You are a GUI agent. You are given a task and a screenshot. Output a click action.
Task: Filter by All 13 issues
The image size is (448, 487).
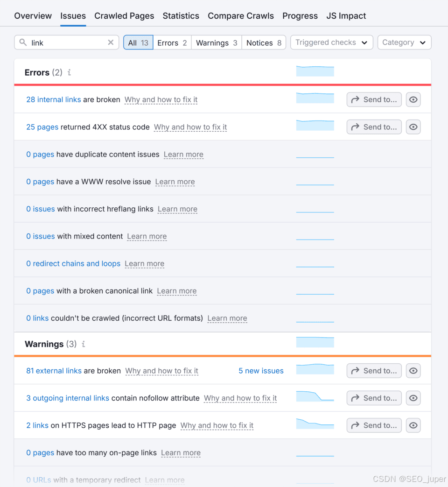(x=138, y=42)
